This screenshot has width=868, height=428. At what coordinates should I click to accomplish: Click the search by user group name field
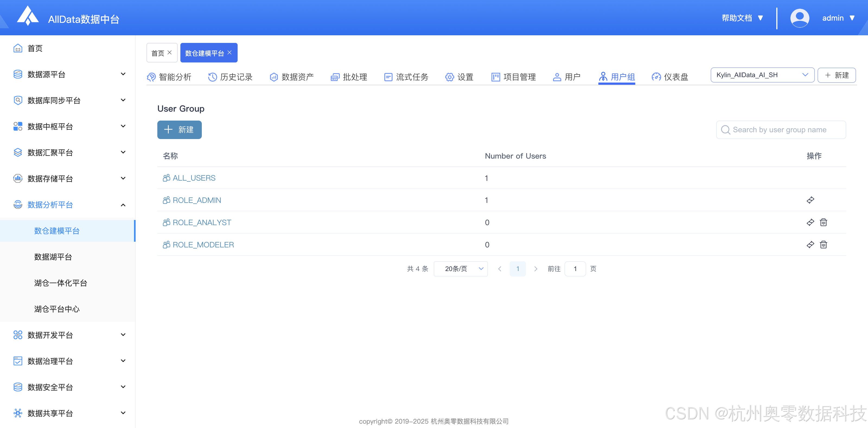pos(781,130)
